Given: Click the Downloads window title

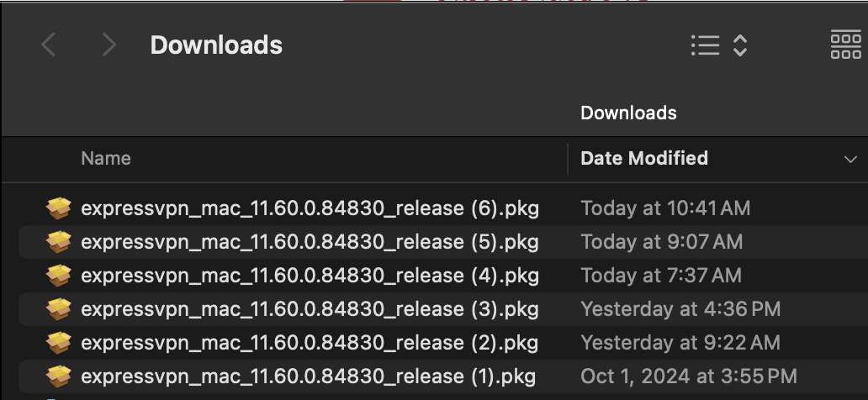Looking at the screenshot, I should click(216, 45).
